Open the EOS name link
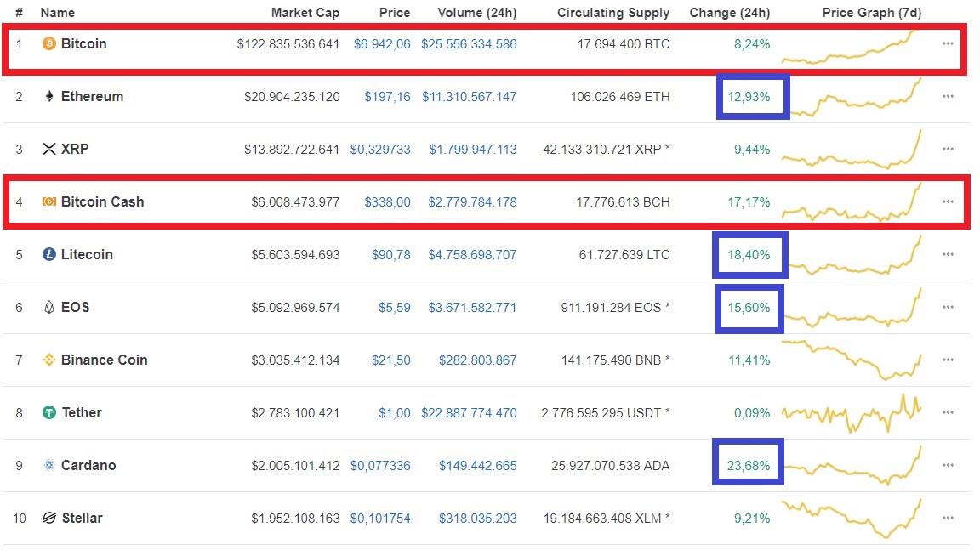This screenshot has width=980, height=556. 75,308
